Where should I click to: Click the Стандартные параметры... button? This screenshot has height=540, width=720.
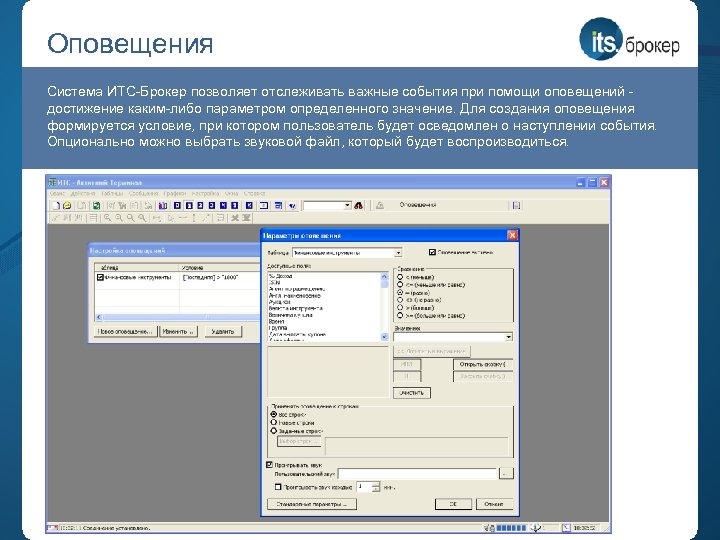pos(312,504)
